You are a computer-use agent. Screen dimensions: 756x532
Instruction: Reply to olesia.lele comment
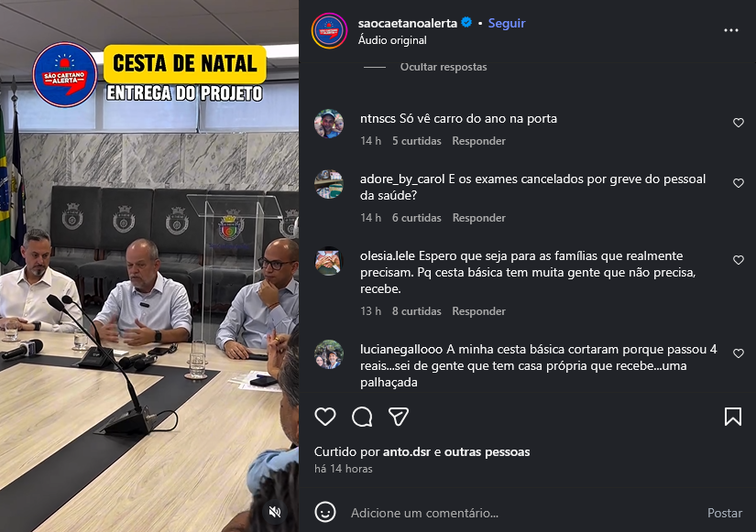tap(478, 311)
